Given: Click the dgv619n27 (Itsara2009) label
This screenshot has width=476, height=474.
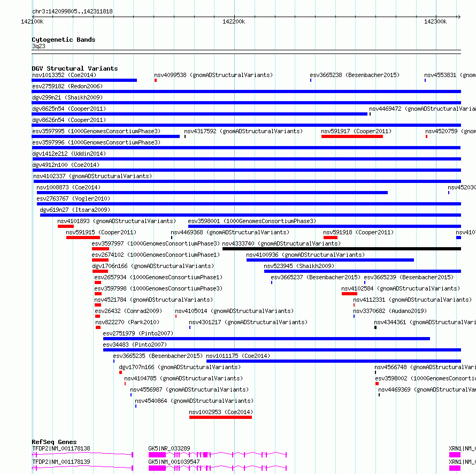Looking at the screenshot, I should tap(75, 210).
